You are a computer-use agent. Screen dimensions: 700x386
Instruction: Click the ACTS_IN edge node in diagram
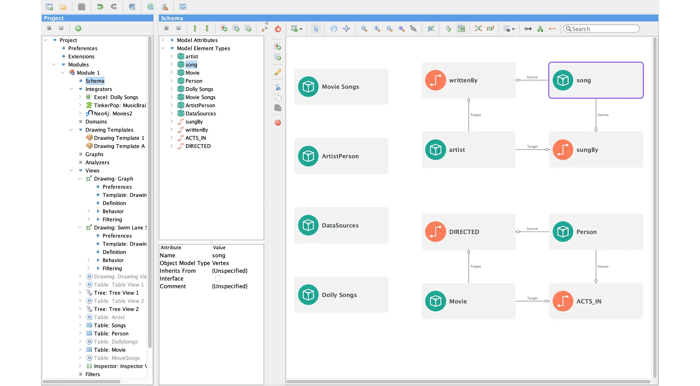[596, 301]
